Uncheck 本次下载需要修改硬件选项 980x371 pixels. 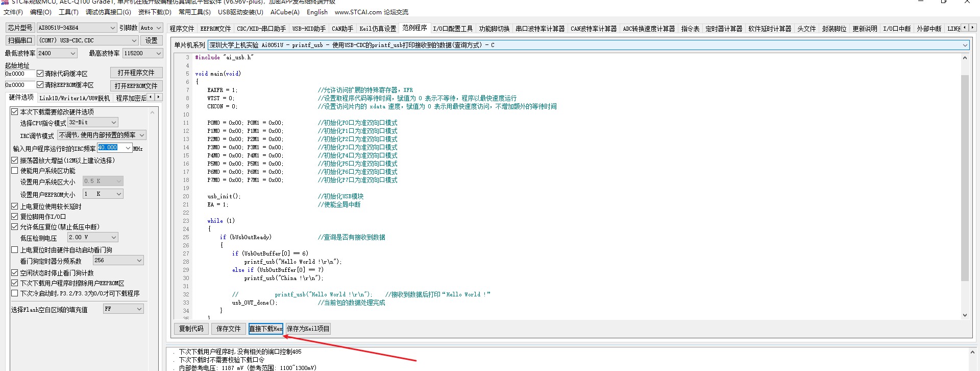point(15,111)
